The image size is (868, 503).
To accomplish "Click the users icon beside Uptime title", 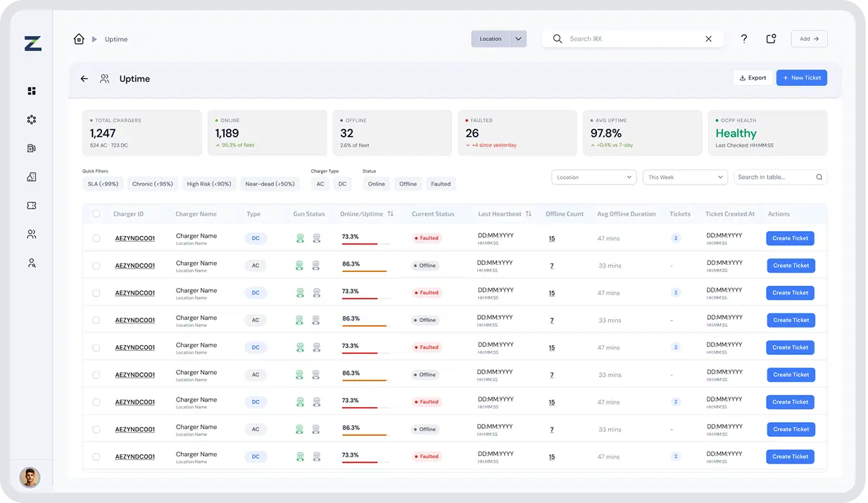I will click(x=104, y=79).
